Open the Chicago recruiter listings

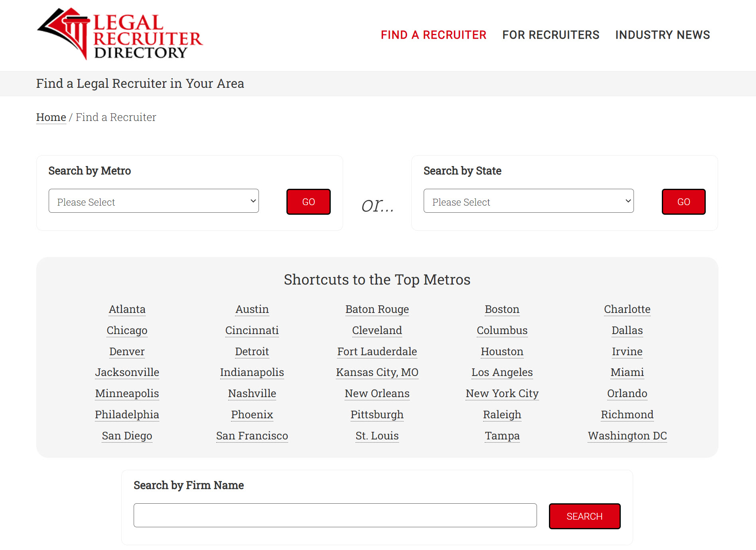pyautogui.click(x=127, y=330)
